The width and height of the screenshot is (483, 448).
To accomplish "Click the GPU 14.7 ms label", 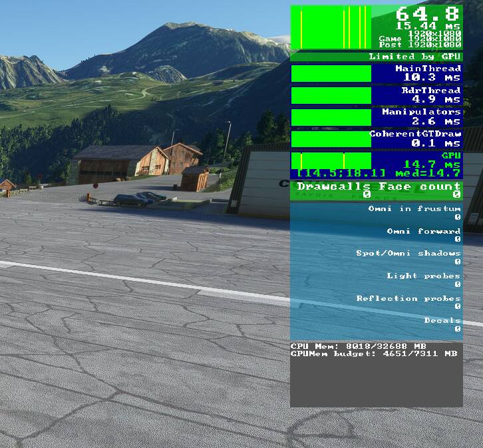I will click(x=432, y=160).
